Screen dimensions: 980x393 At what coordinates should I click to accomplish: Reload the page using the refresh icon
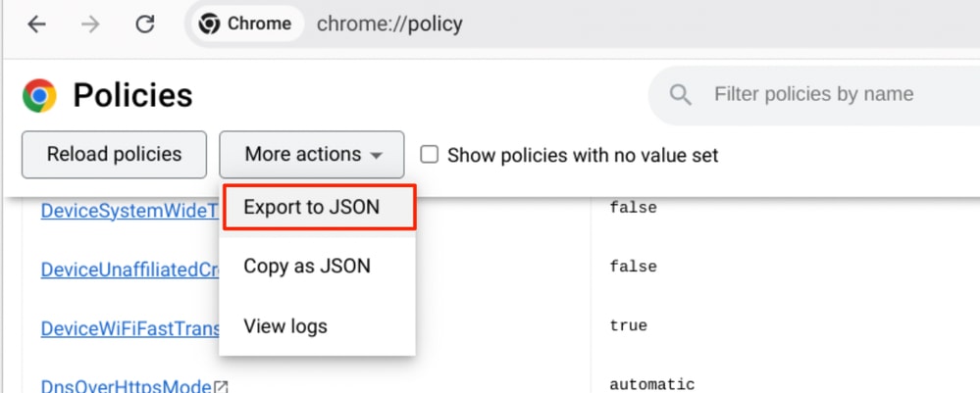(145, 25)
